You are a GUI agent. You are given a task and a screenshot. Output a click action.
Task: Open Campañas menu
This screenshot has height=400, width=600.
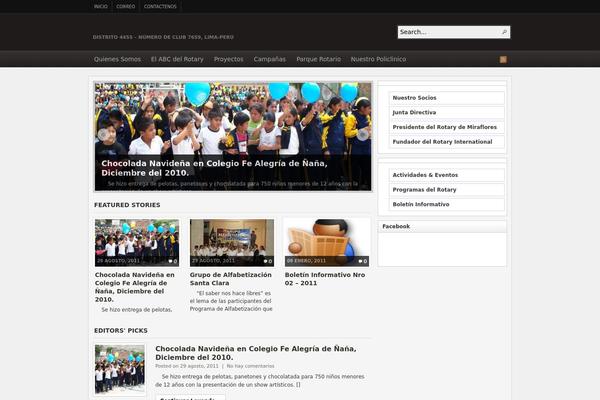click(x=269, y=59)
